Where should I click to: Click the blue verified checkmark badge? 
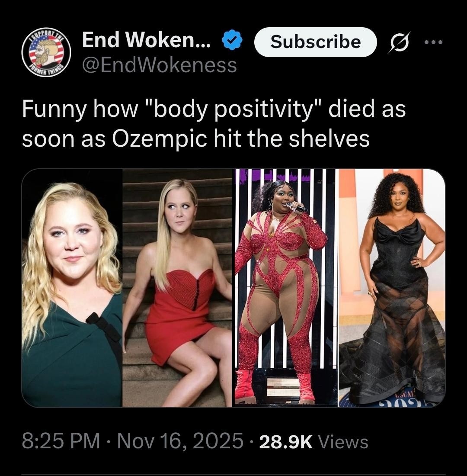(233, 40)
